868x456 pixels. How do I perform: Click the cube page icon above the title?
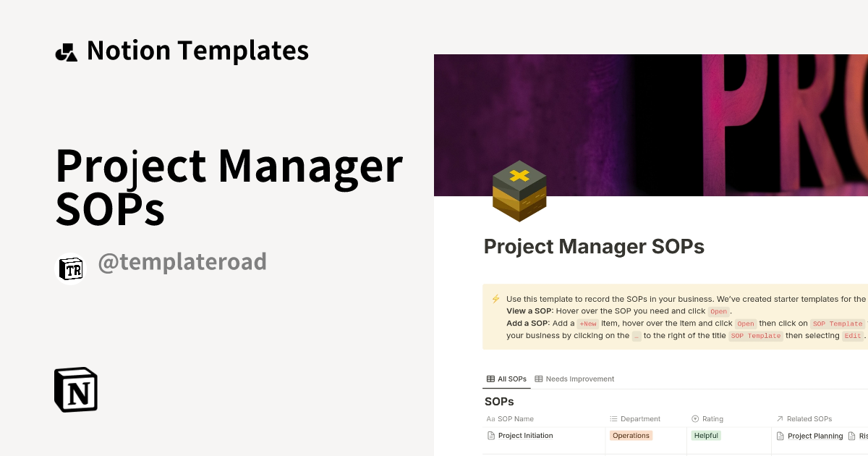[519, 191]
